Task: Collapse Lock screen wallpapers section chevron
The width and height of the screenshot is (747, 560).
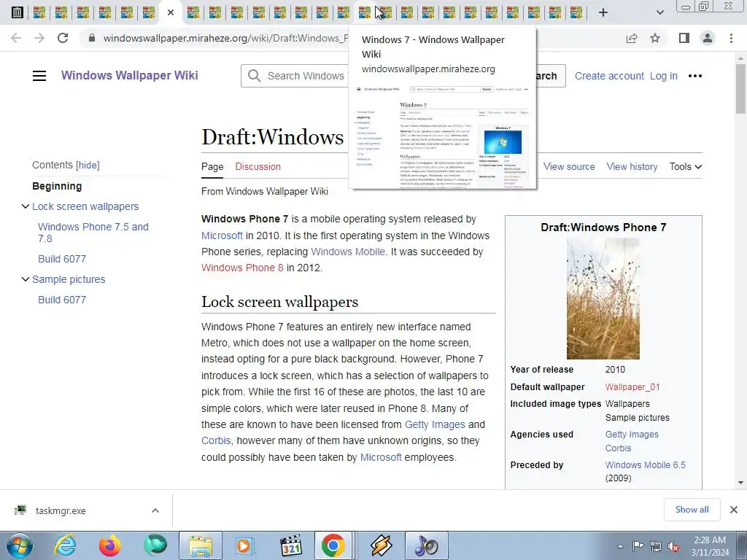Action: coord(26,206)
